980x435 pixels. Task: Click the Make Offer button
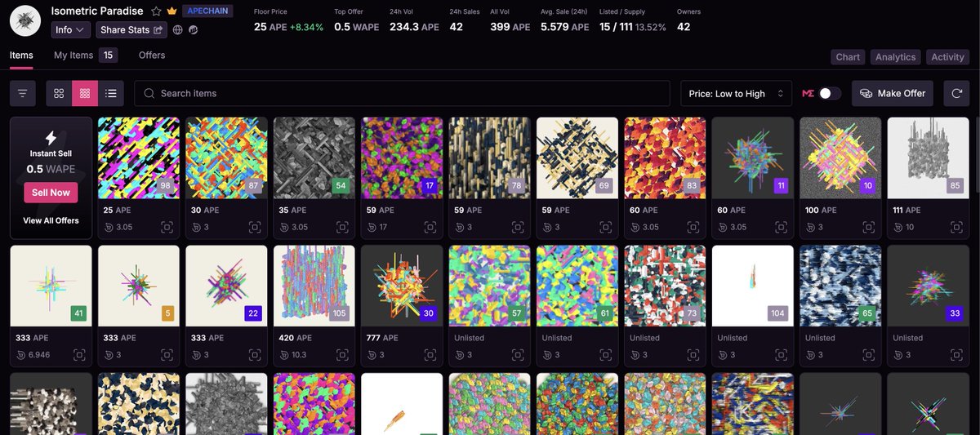tap(893, 94)
